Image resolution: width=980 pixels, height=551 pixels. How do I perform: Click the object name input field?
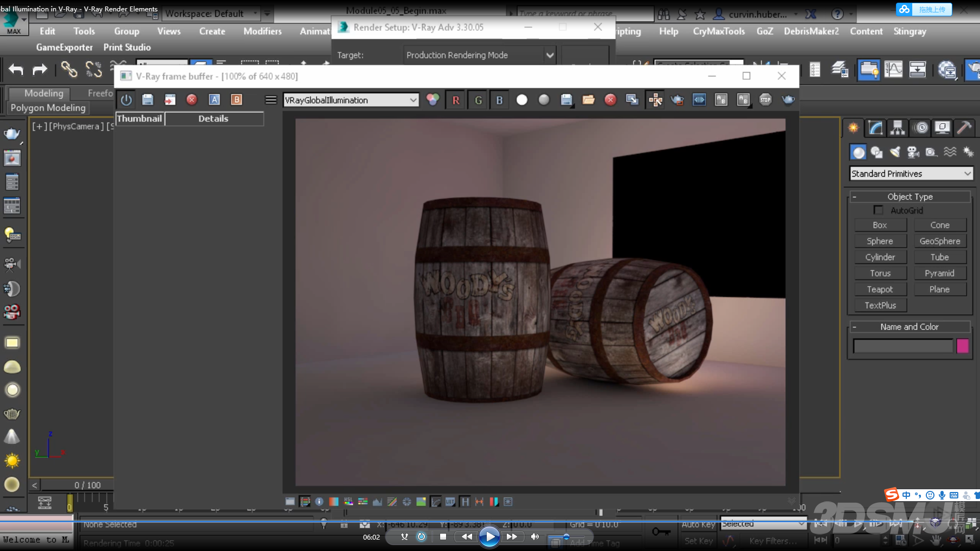point(902,346)
